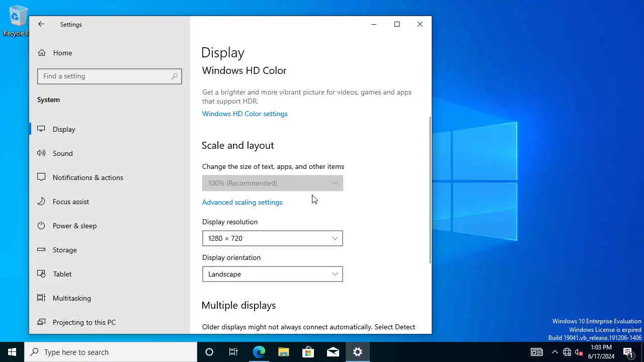Click the Notifications & actions icon
The width and height of the screenshot is (644, 362).
click(41, 177)
